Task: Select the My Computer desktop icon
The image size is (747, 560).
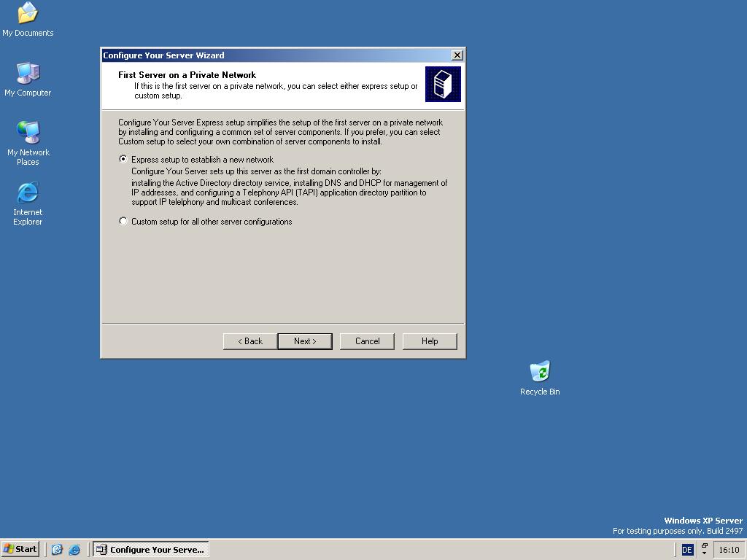Action: coord(28,79)
